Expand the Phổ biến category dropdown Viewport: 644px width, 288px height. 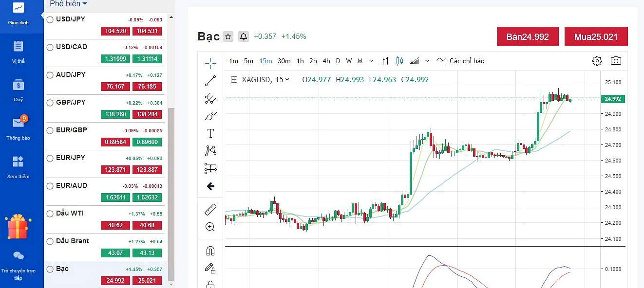[x=69, y=4]
